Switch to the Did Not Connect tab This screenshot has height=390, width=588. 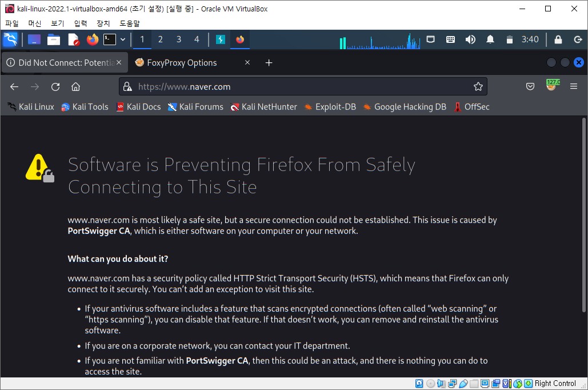[x=65, y=63]
